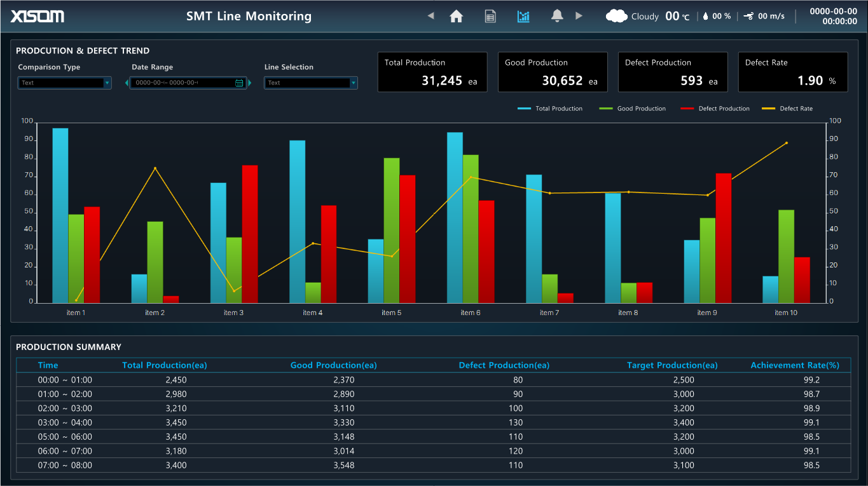This screenshot has width=868, height=486.
Task: Click the Total Production 31,245 card
Action: coord(432,72)
